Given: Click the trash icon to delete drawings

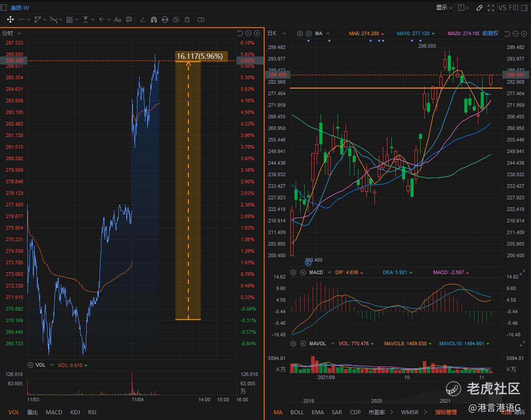Looking at the screenshot, I should click(187, 20).
